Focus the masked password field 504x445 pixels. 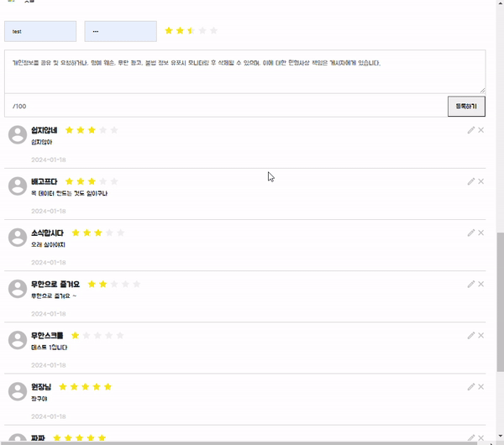(120, 32)
